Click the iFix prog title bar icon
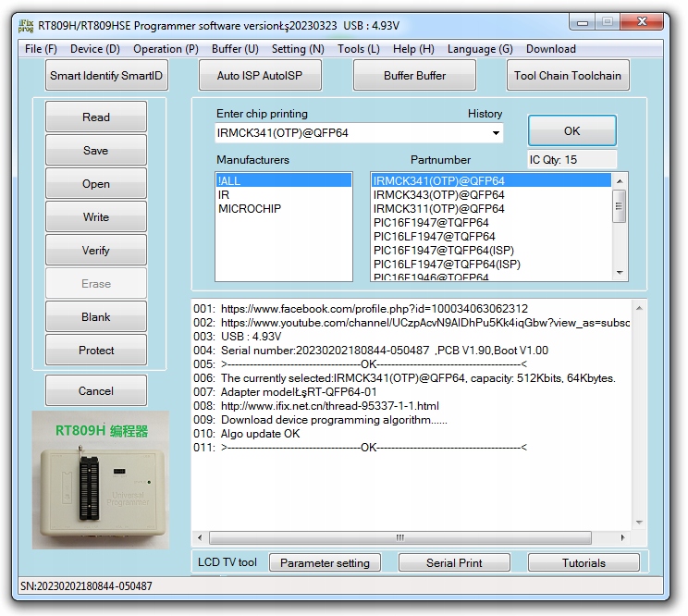688x616 pixels. pyautogui.click(x=26, y=26)
